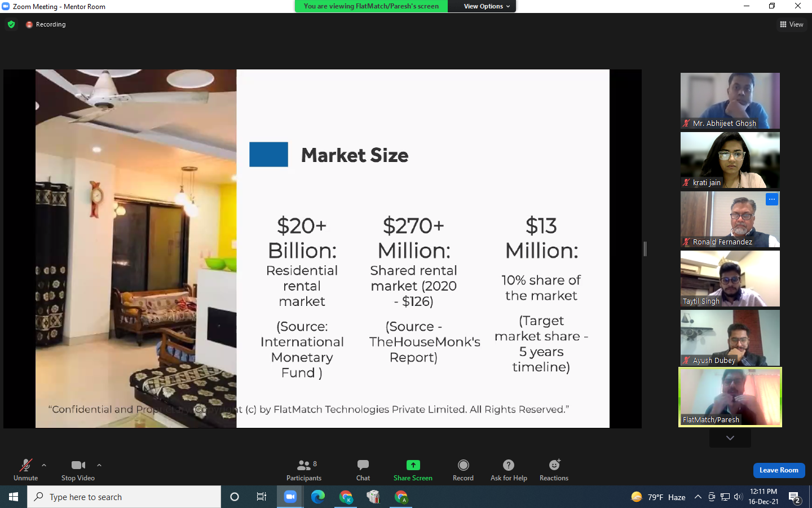Click the more options button on Ronald Fernandez

(771, 199)
